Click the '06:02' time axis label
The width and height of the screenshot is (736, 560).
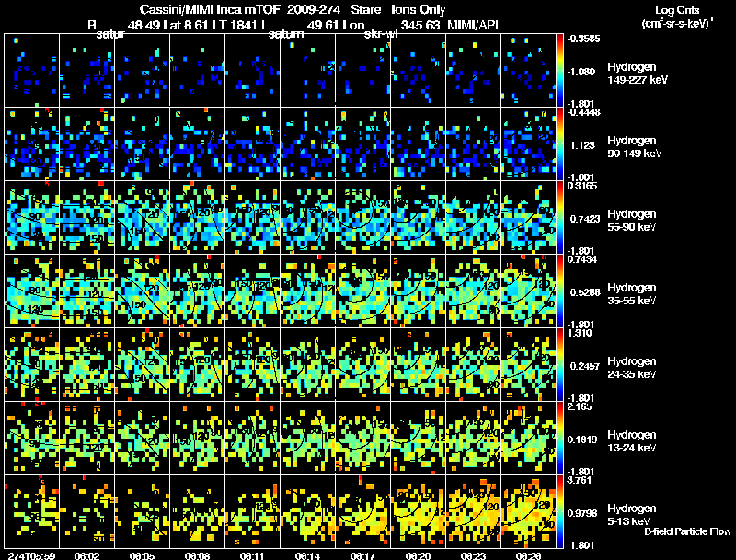click(86, 555)
